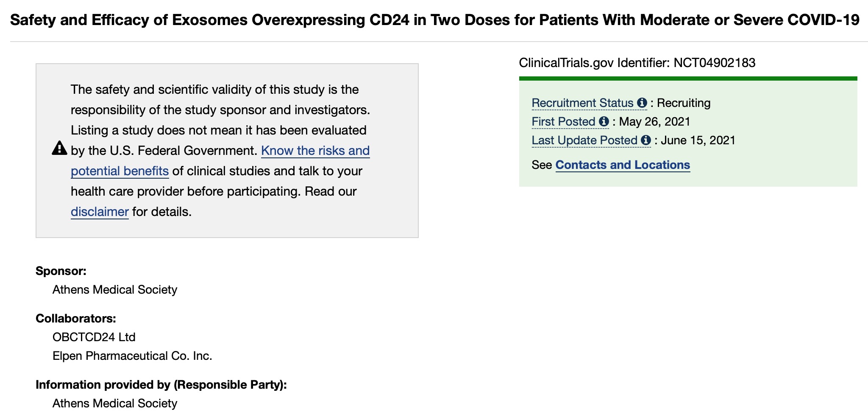
Task: Go to Contacts and Locations
Action: pos(622,165)
